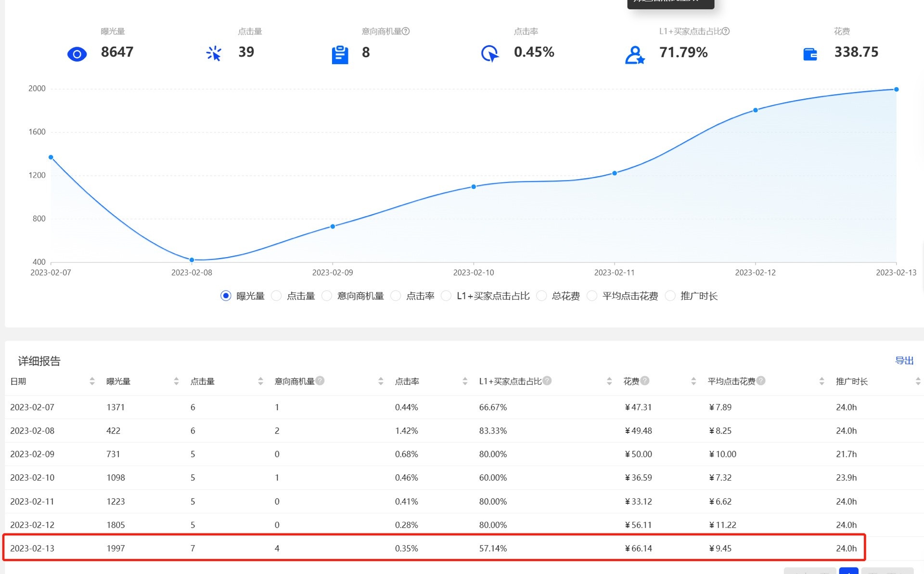Select the 意向商机量 chart radio button
Image resolution: width=924 pixels, height=574 pixels.
click(327, 296)
